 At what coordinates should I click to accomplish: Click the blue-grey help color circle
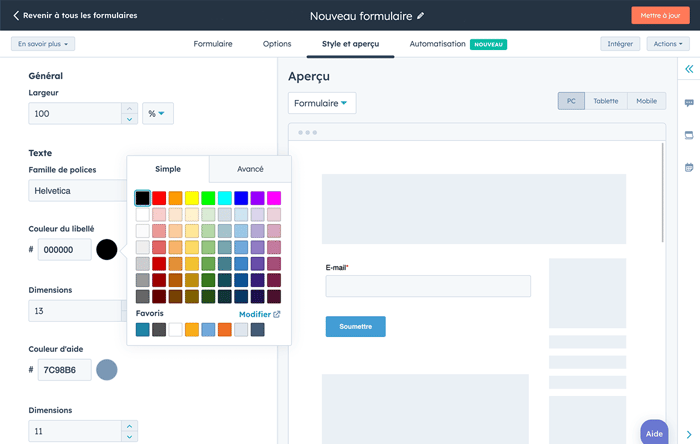coord(106,370)
